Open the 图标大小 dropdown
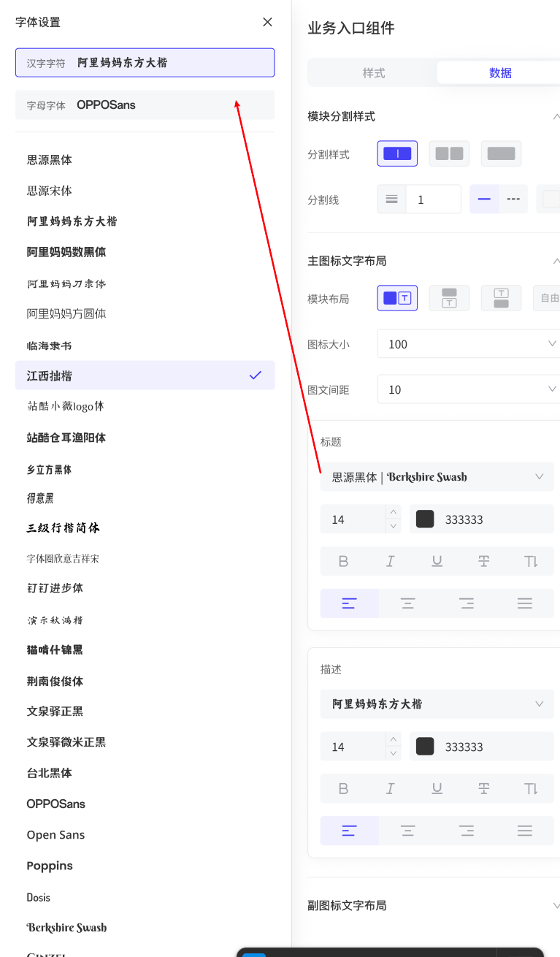Screen dimensions: 560x957 [x=469, y=344]
